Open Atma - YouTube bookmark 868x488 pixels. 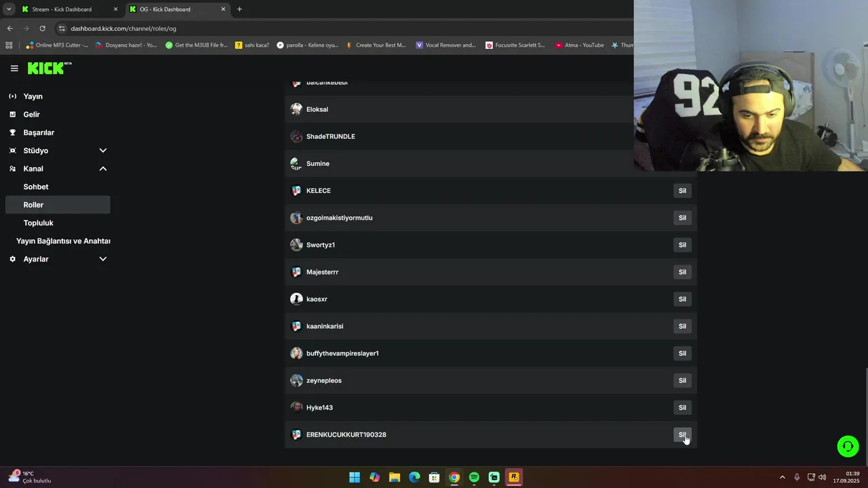tap(579, 45)
